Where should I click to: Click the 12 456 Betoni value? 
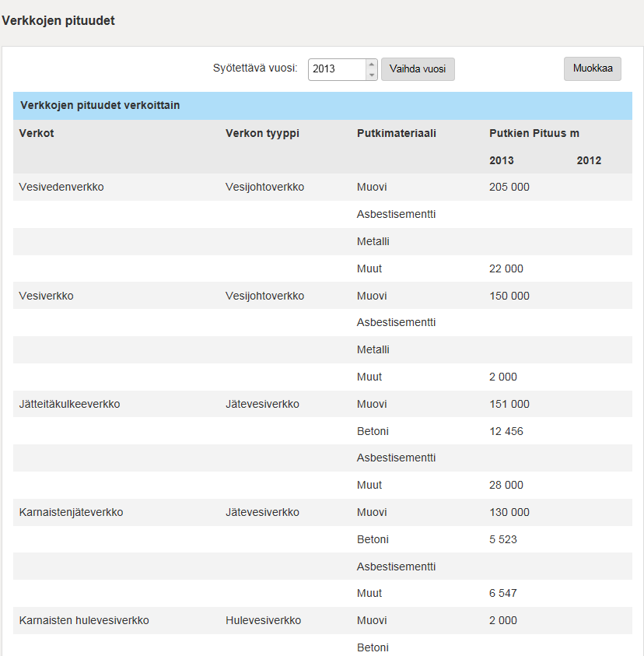pos(506,431)
